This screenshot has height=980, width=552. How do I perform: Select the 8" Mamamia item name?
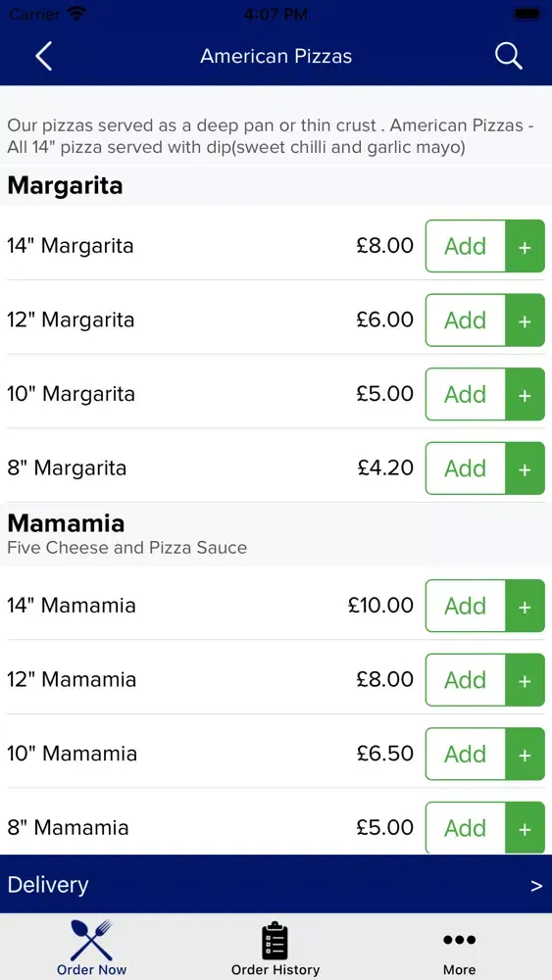point(68,827)
